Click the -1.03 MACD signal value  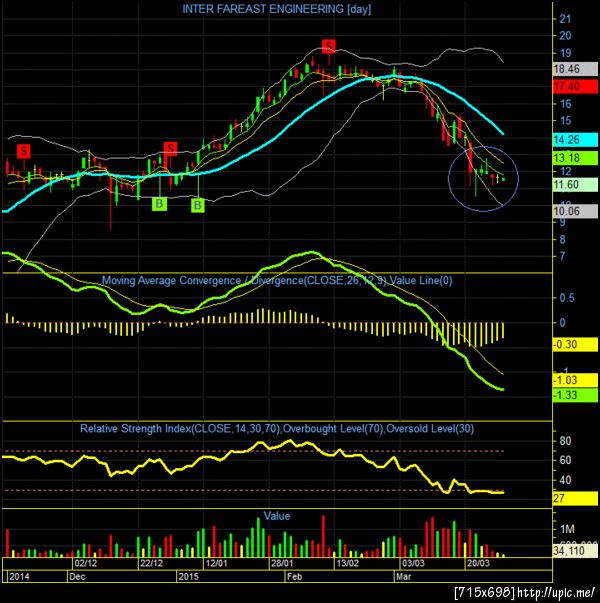[x=575, y=380]
